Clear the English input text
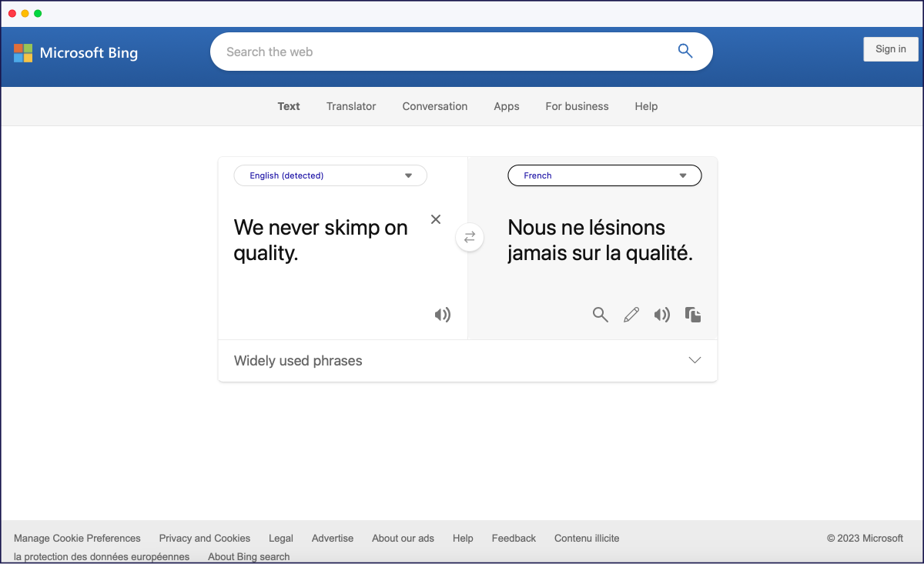This screenshot has height=564, width=924. tap(435, 219)
